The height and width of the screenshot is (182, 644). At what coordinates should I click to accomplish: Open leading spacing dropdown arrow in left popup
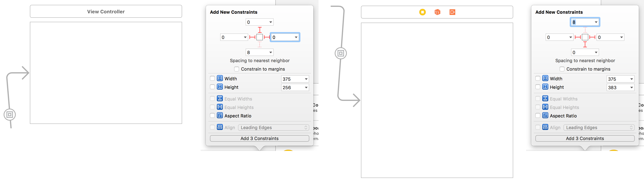pos(245,38)
